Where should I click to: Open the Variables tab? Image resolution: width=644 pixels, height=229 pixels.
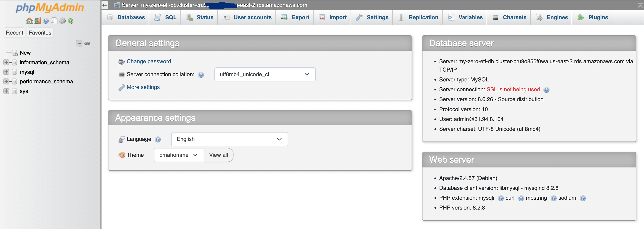[465, 17]
